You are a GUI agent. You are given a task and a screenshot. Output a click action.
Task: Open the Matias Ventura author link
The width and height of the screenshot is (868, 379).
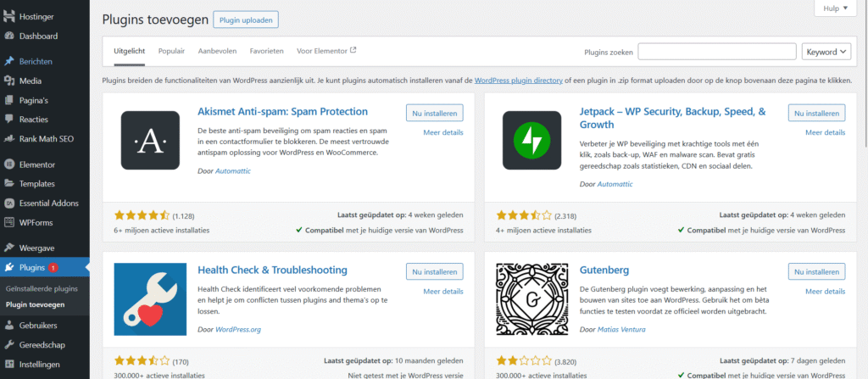pyautogui.click(x=621, y=330)
